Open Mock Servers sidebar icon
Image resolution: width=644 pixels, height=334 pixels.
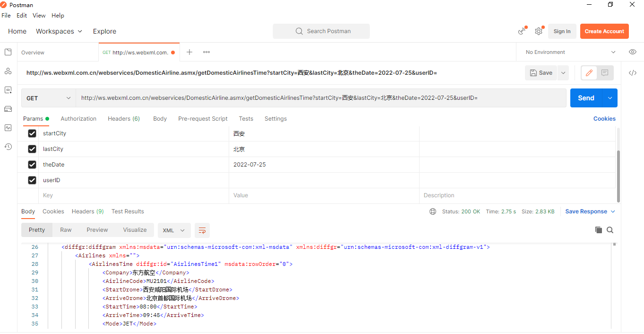pos(8,109)
